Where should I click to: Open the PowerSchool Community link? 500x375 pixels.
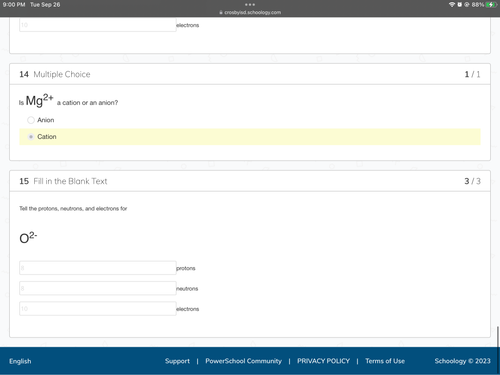tap(243, 361)
